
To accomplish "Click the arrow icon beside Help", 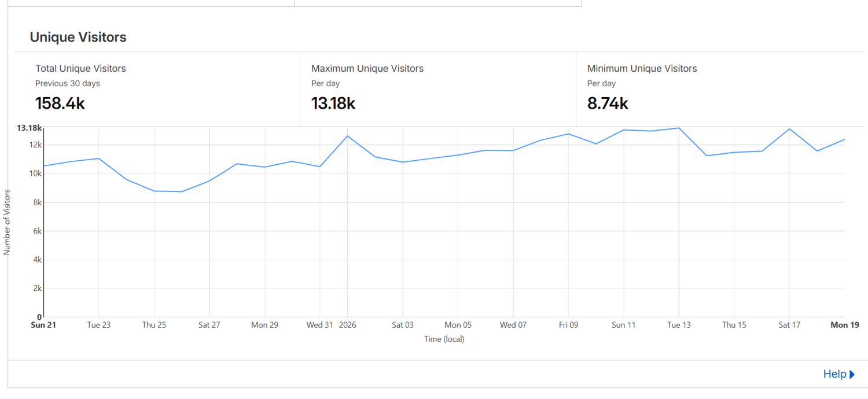I will 852,374.
